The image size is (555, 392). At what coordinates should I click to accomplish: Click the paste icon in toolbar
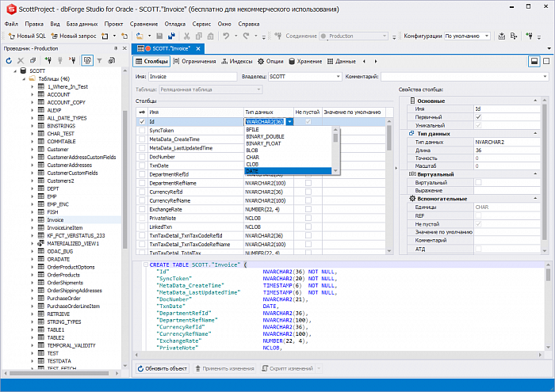coord(211,36)
